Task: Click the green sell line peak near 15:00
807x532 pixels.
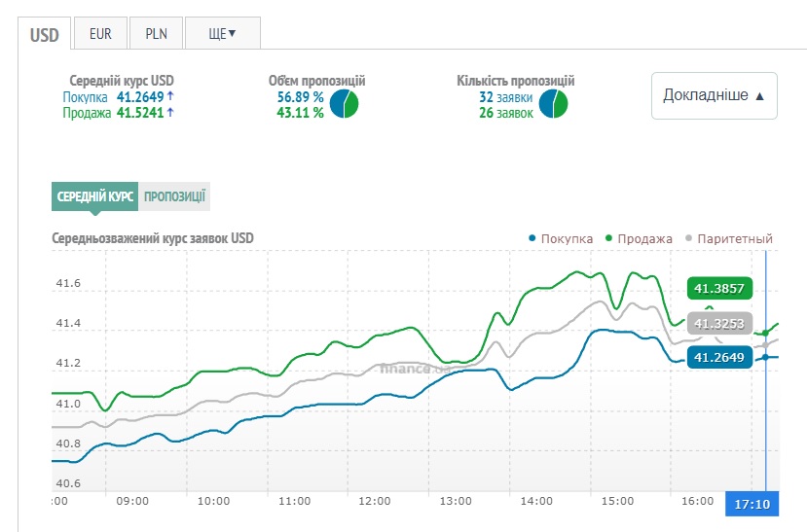Action: coord(589,272)
